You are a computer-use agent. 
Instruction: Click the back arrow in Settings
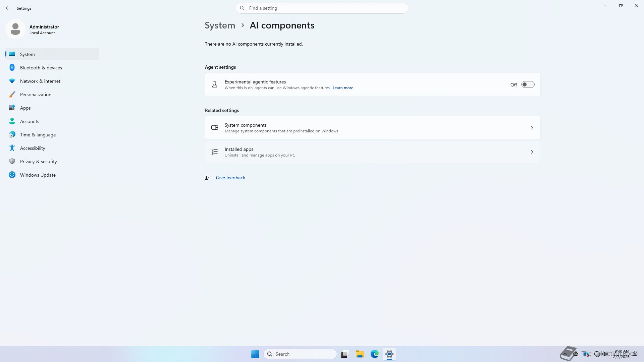pyautogui.click(x=8, y=8)
